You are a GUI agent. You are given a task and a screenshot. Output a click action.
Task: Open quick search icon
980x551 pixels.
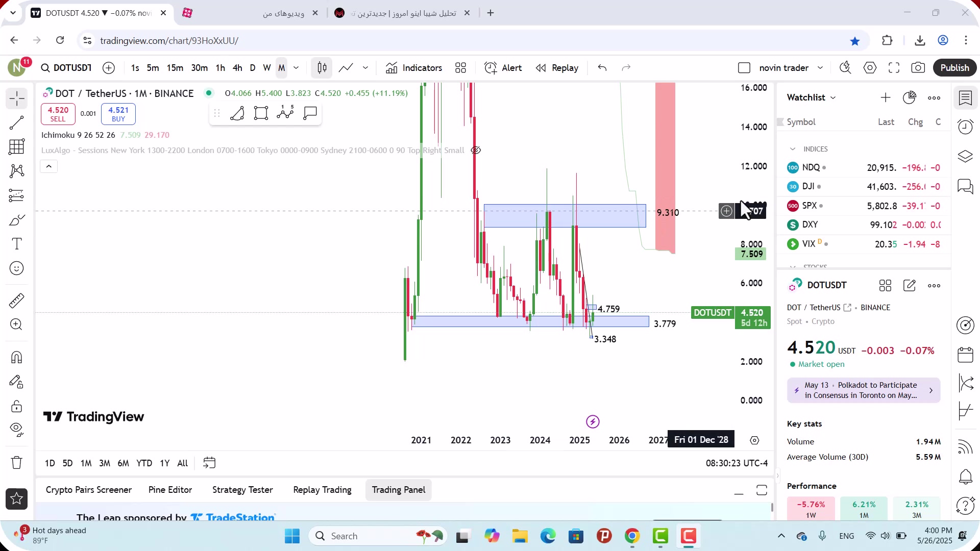click(845, 68)
